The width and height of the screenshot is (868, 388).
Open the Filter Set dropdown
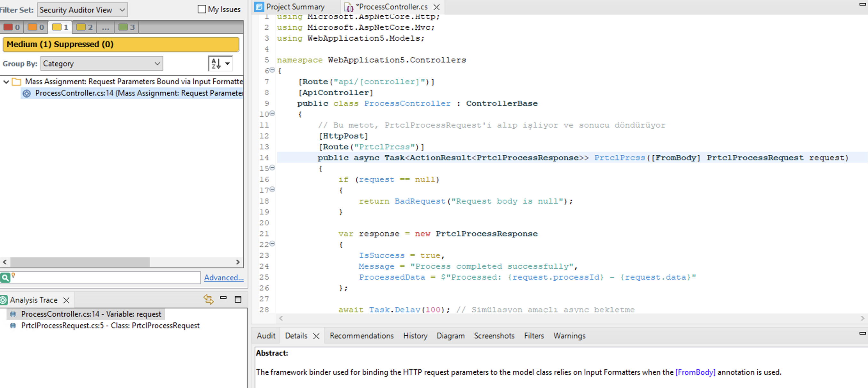(83, 10)
